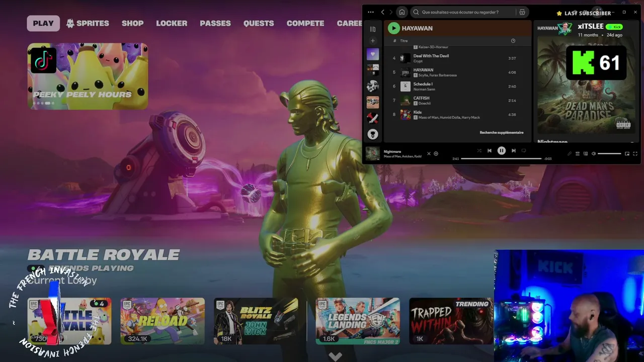Go forward in Spotify navigation
644x362 pixels.
pyautogui.click(x=391, y=12)
